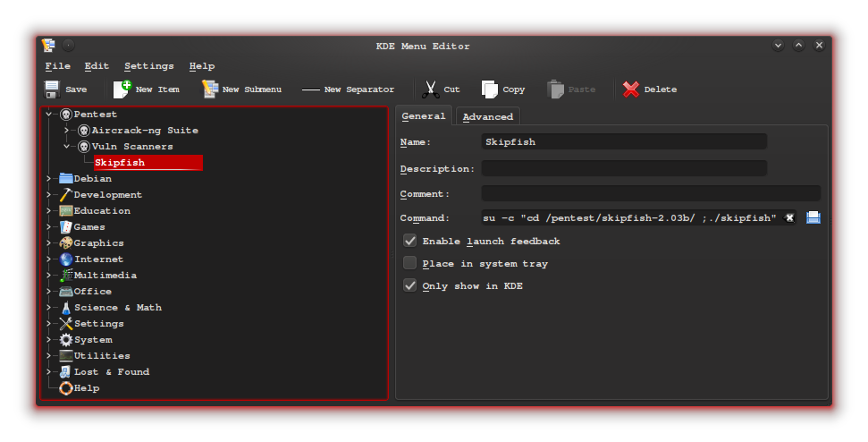868x442 pixels.
Task: Click the Save toolbar icon
Action: (x=52, y=89)
